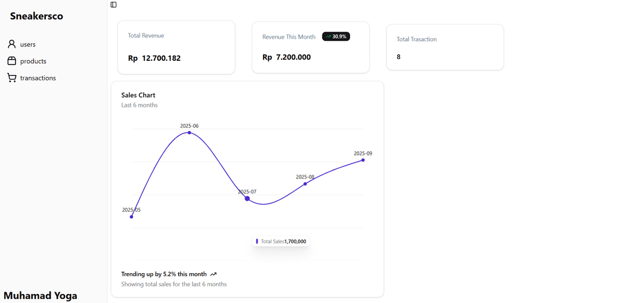The width and height of the screenshot is (644, 303).
Task: Open the Muhamad Yoga profile
Action: click(41, 295)
